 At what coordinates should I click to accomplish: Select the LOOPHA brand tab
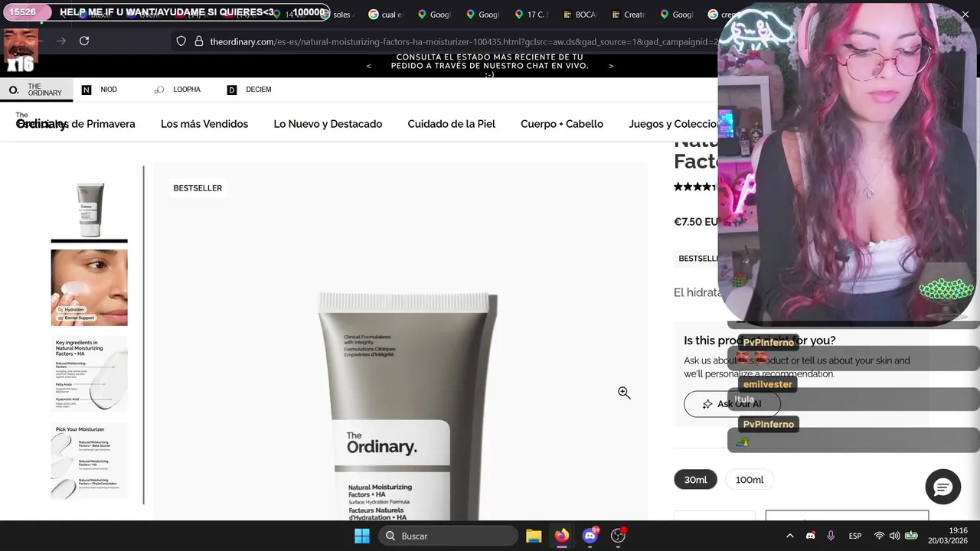pos(178,90)
